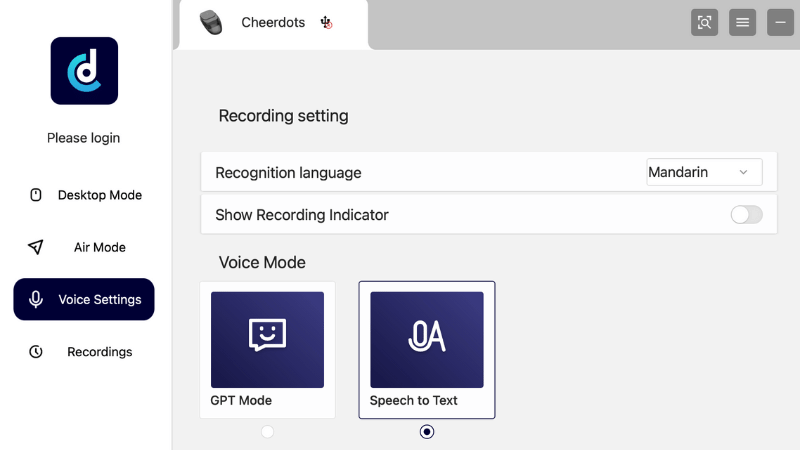Toggle the Show Recording Indicator switch
This screenshot has width=800, height=450.
click(x=746, y=215)
